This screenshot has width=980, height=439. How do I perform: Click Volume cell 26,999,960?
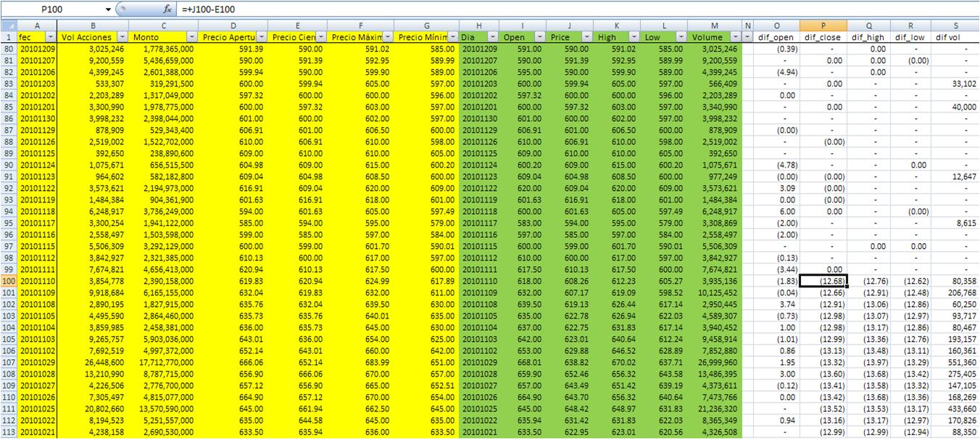pyautogui.click(x=714, y=362)
